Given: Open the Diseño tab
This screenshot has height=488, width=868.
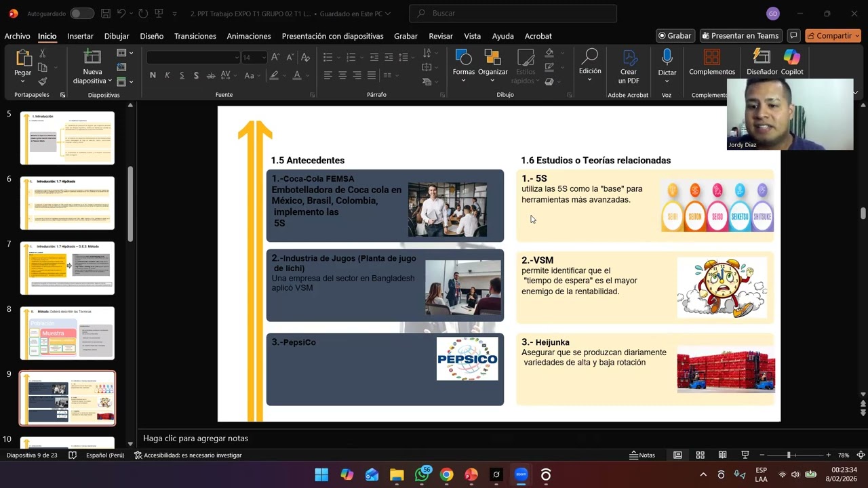Looking at the screenshot, I should pyautogui.click(x=152, y=36).
